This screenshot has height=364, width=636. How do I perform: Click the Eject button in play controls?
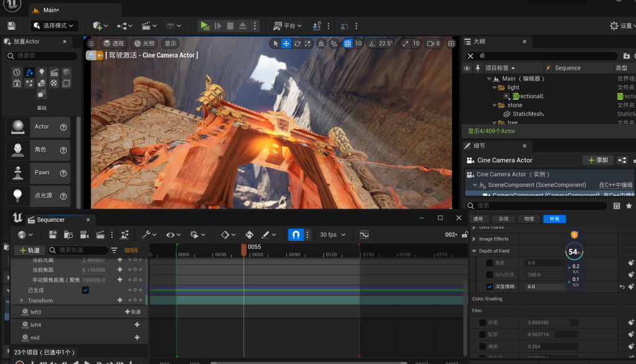click(243, 26)
